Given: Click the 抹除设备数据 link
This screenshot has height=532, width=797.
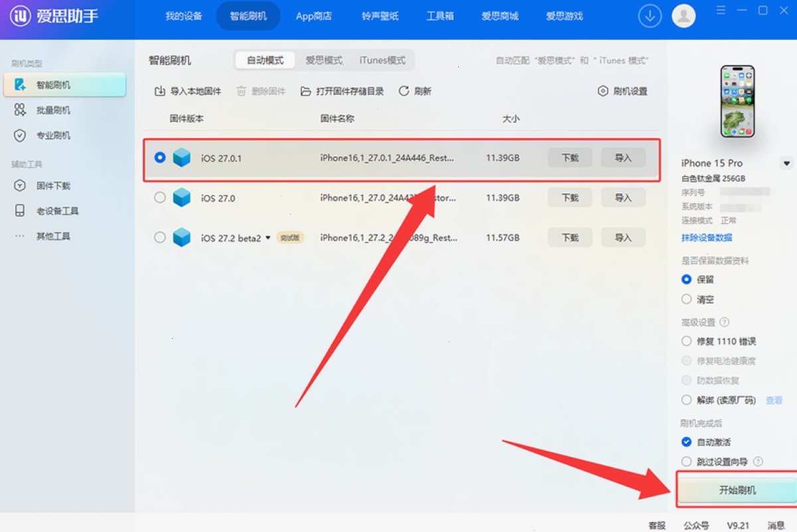Looking at the screenshot, I should tap(707, 237).
